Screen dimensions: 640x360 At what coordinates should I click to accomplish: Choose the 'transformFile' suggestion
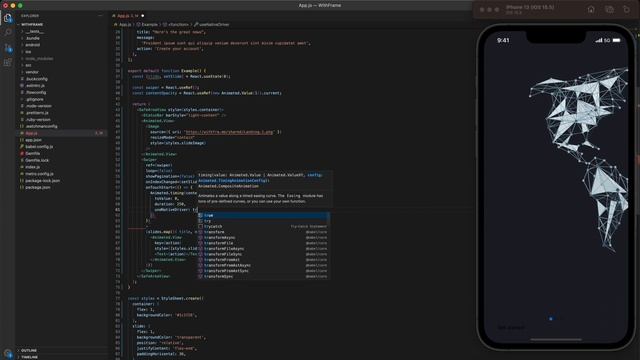pos(262,243)
